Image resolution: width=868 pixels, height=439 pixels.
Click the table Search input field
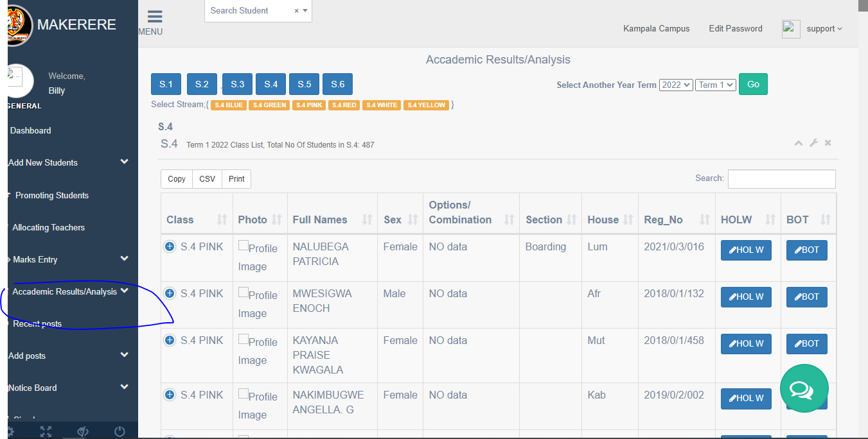point(781,178)
